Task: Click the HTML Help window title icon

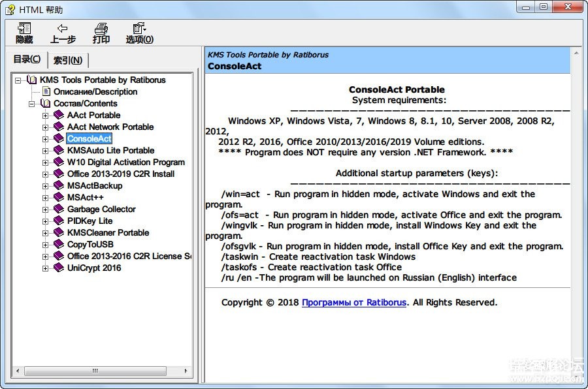Action: 10,9
